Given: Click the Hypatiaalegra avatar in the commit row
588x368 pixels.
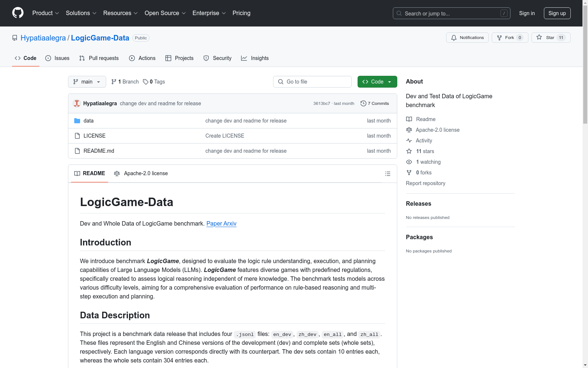Looking at the screenshot, I should pos(77,103).
